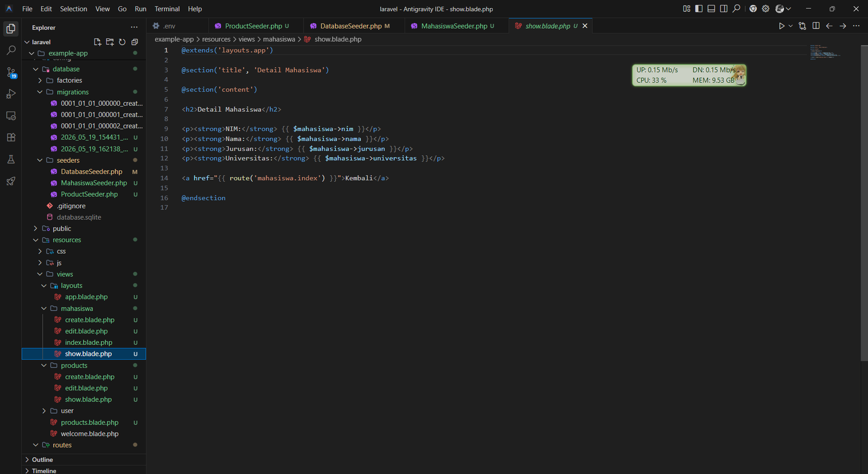
Task: Run the file with the play button
Action: tap(781, 25)
